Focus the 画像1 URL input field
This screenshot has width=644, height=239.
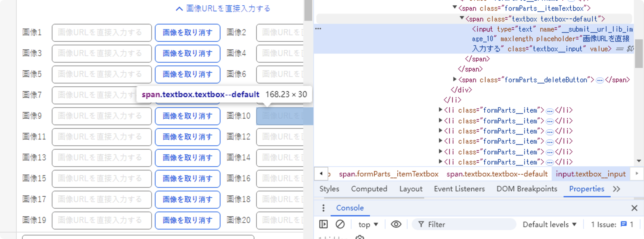(x=102, y=32)
